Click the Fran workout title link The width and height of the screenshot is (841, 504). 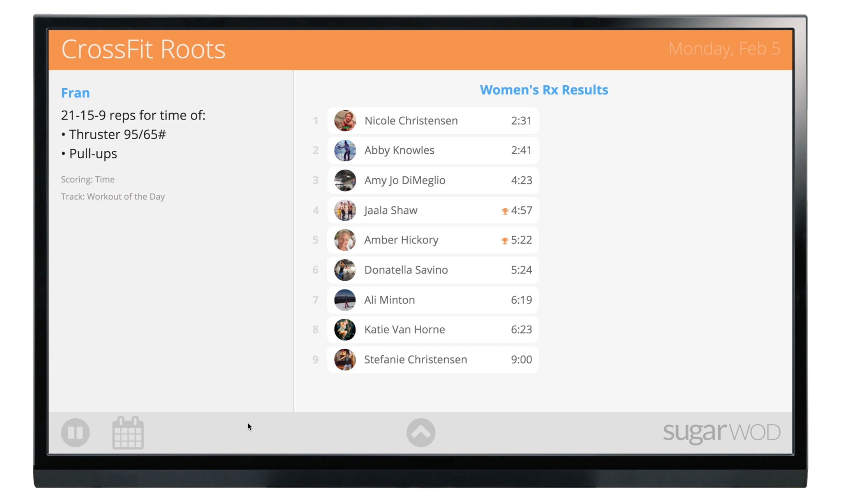point(75,92)
